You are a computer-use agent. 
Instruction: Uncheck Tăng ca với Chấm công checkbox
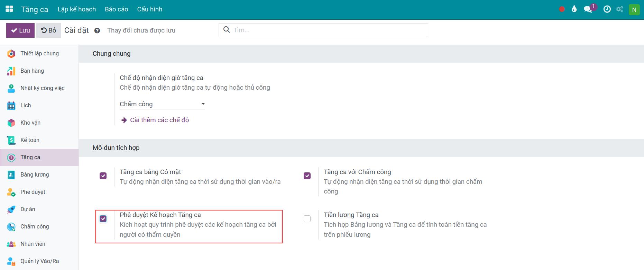coord(307,176)
